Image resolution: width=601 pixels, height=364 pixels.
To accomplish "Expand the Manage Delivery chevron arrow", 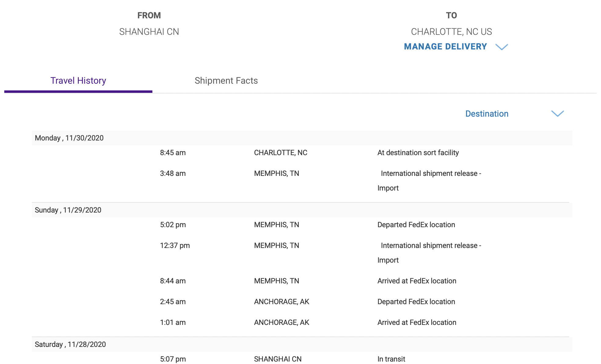I will pos(501,47).
